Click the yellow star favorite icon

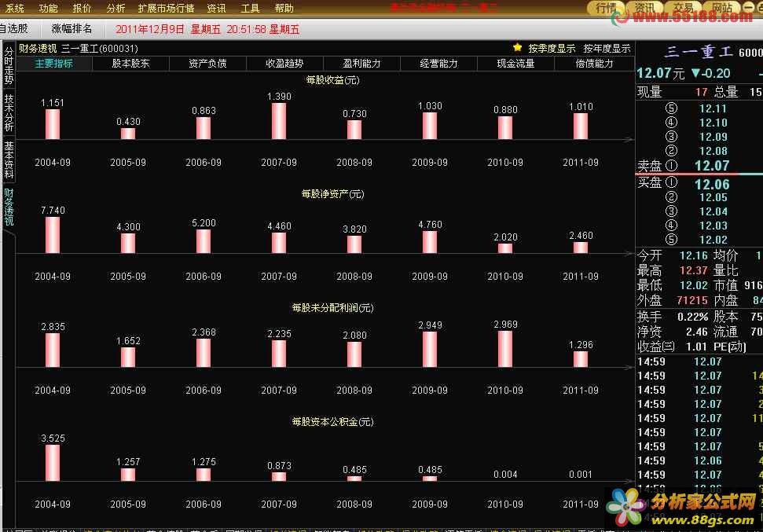(x=517, y=47)
